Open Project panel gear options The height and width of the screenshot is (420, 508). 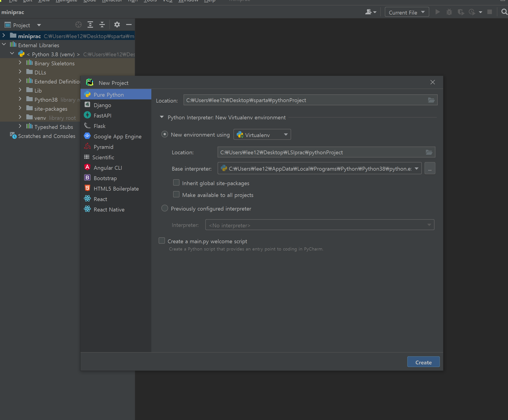pos(117,25)
